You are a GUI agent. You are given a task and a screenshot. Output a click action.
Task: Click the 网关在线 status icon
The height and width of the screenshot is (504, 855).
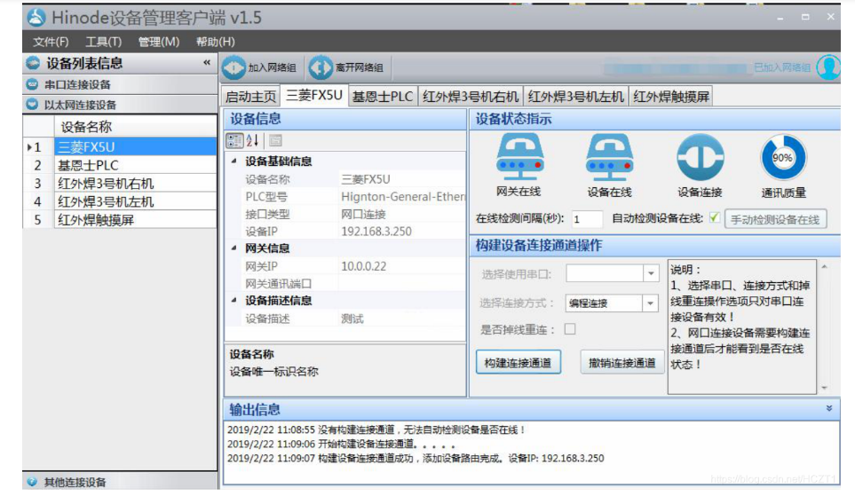[x=519, y=157]
